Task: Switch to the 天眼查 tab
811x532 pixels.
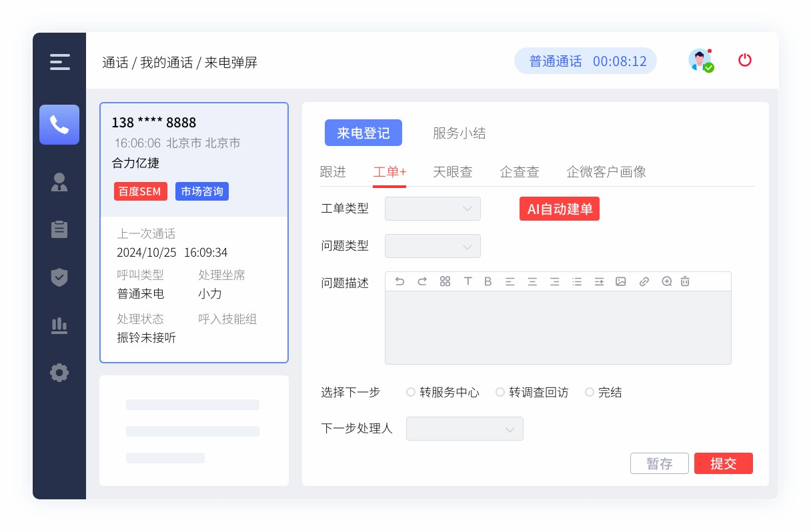Action: [453, 172]
